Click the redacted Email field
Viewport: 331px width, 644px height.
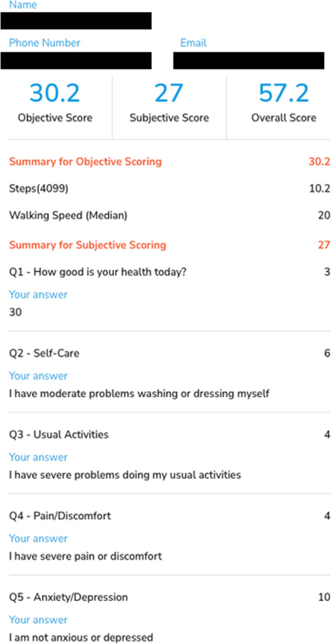(x=248, y=61)
